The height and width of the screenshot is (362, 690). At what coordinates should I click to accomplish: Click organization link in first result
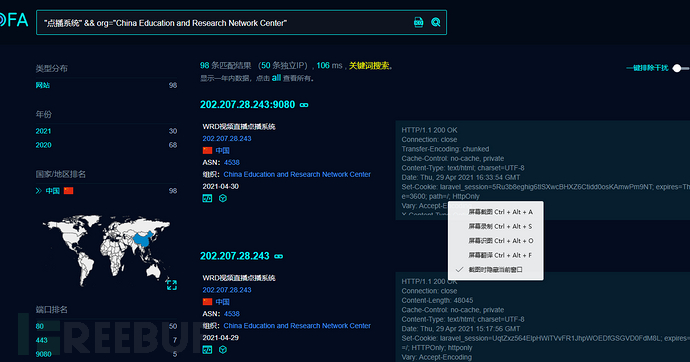[297, 174]
